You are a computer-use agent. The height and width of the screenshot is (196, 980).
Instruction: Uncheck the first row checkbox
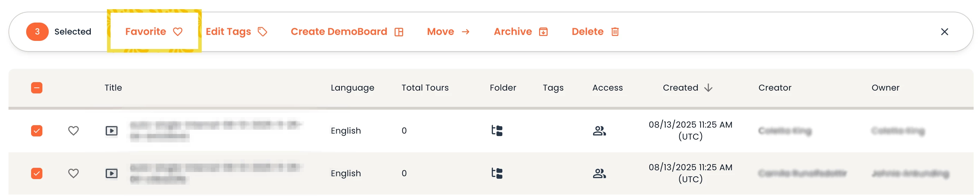37,131
